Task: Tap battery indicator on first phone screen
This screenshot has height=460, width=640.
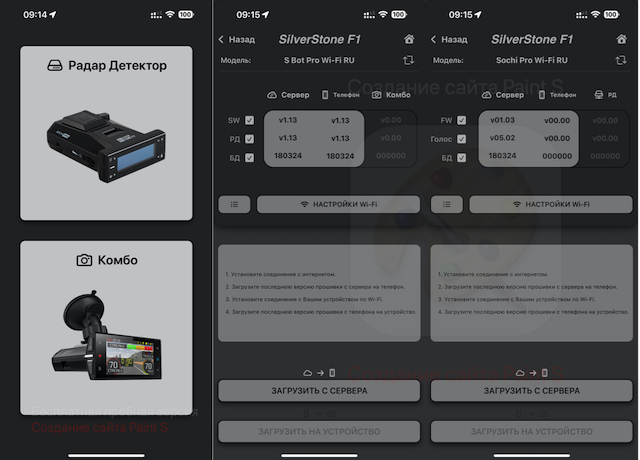Action: coord(186,15)
